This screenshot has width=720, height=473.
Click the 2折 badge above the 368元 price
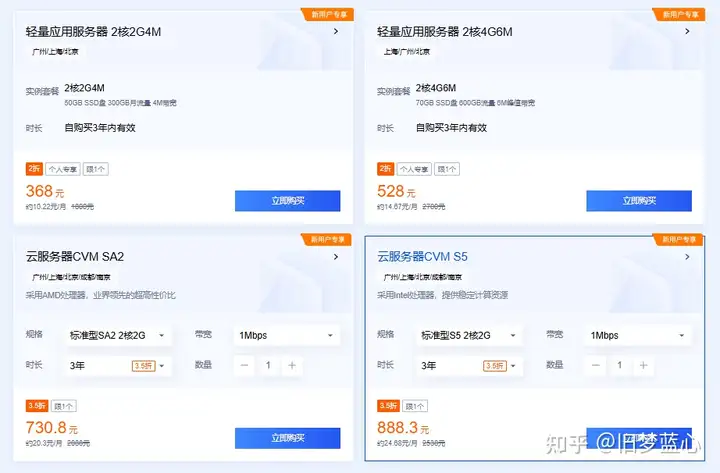[34, 169]
